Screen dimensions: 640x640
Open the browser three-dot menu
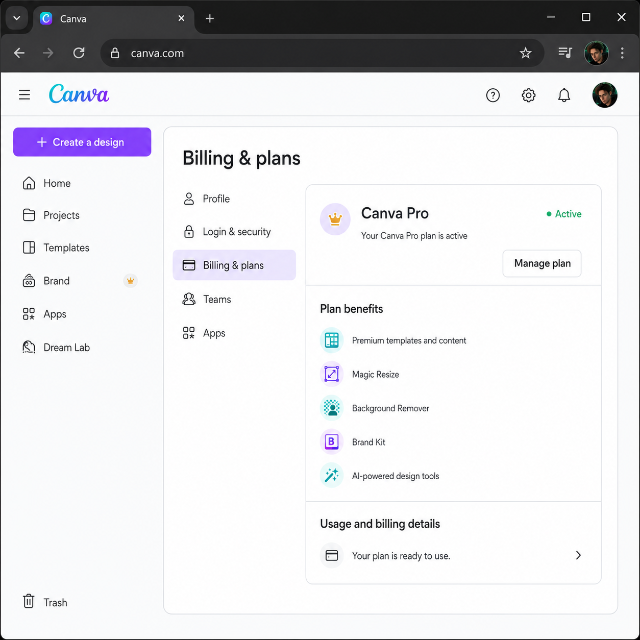(622, 53)
